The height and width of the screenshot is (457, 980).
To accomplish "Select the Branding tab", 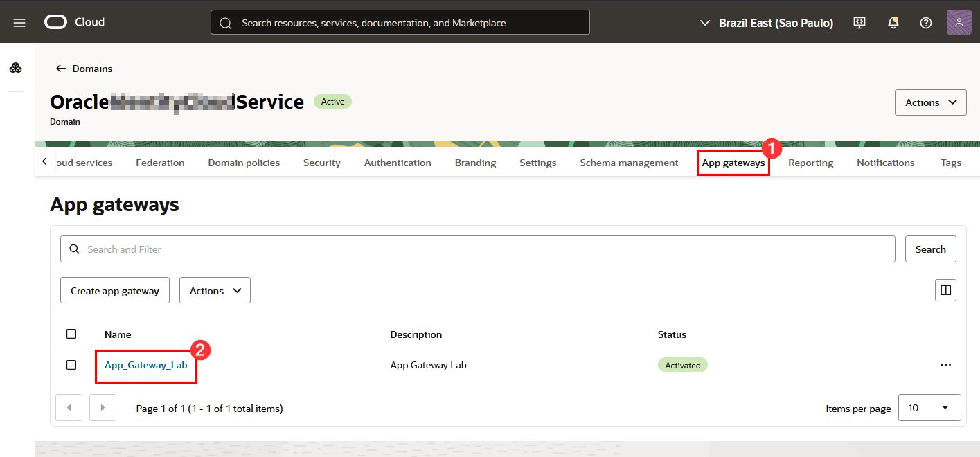I will (475, 163).
